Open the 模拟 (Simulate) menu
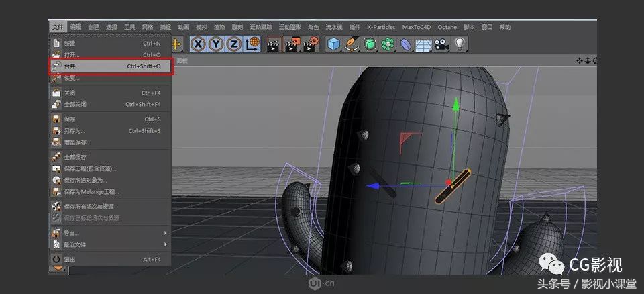644x294 pixels. pos(202,27)
